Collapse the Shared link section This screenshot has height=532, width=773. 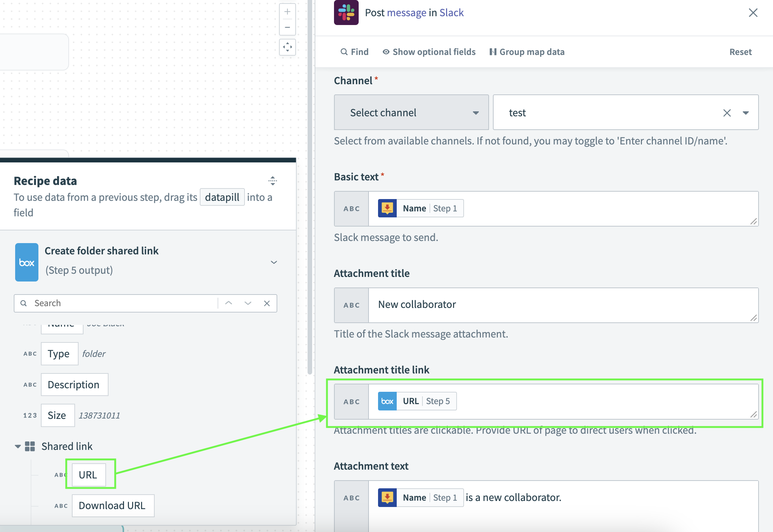17,446
